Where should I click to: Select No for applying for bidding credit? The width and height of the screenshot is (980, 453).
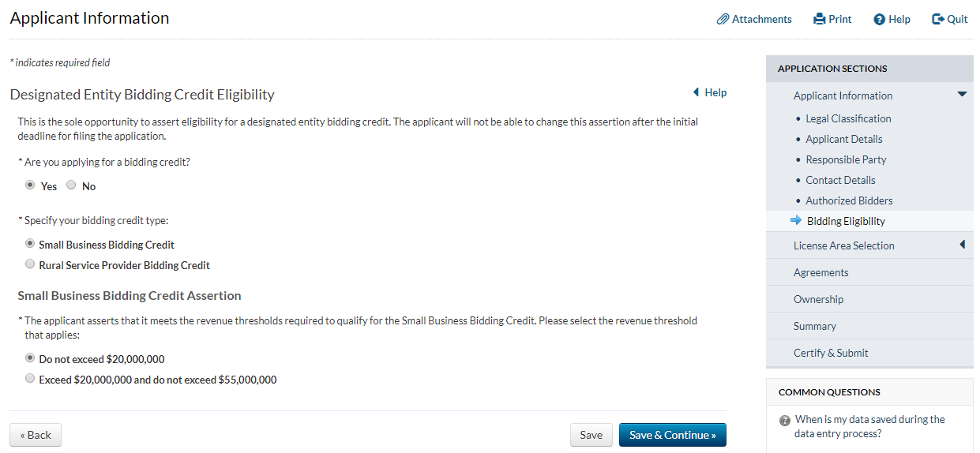coord(71,185)
